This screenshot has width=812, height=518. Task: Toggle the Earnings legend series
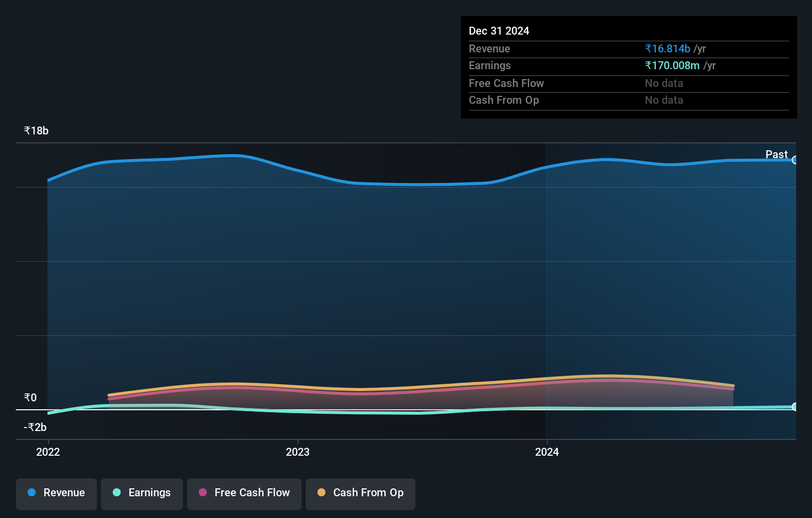click(x=142, y=494)
